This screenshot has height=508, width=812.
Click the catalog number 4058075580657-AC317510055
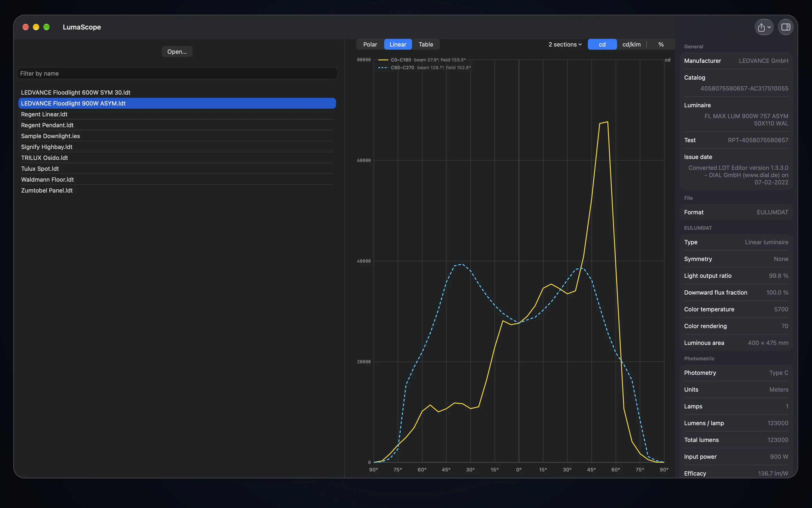click(x=744, y=88)
